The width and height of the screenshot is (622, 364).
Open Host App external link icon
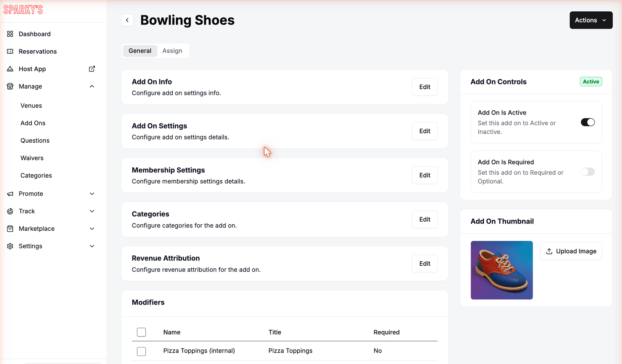tap(92, 69)
